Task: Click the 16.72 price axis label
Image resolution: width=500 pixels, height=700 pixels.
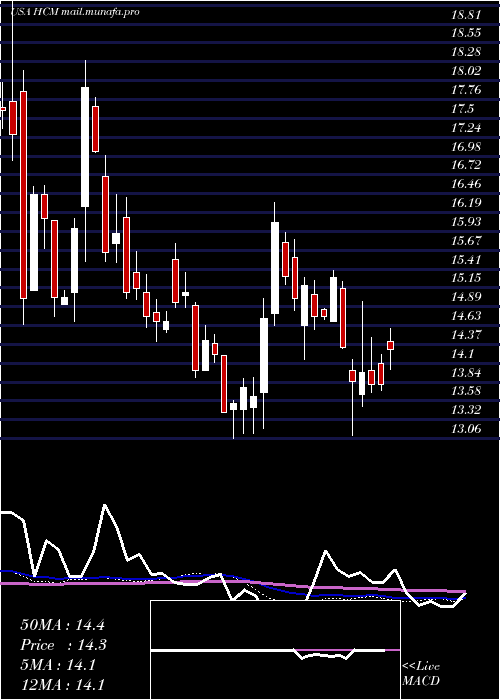Action: 466,165
